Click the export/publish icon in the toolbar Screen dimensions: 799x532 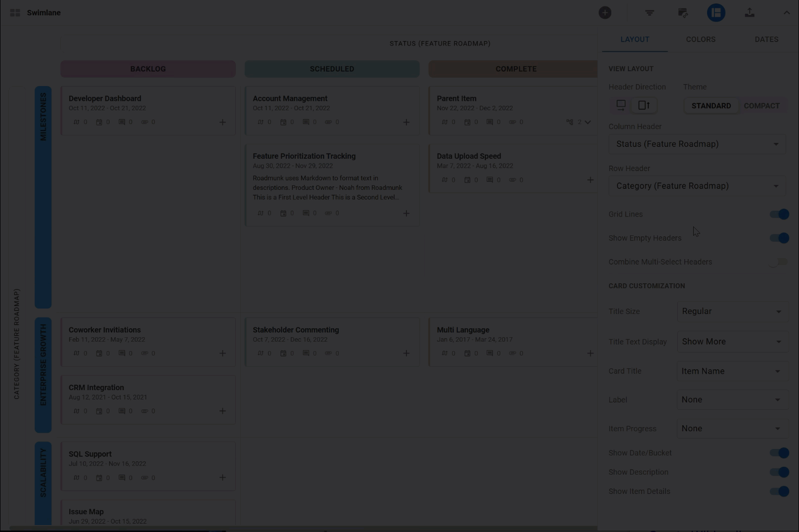(749, 12)
